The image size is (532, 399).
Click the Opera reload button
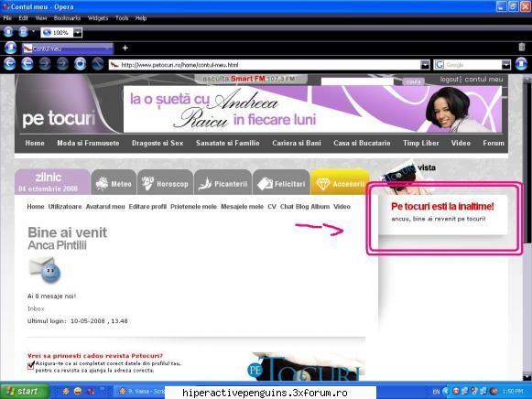point(80,64)
